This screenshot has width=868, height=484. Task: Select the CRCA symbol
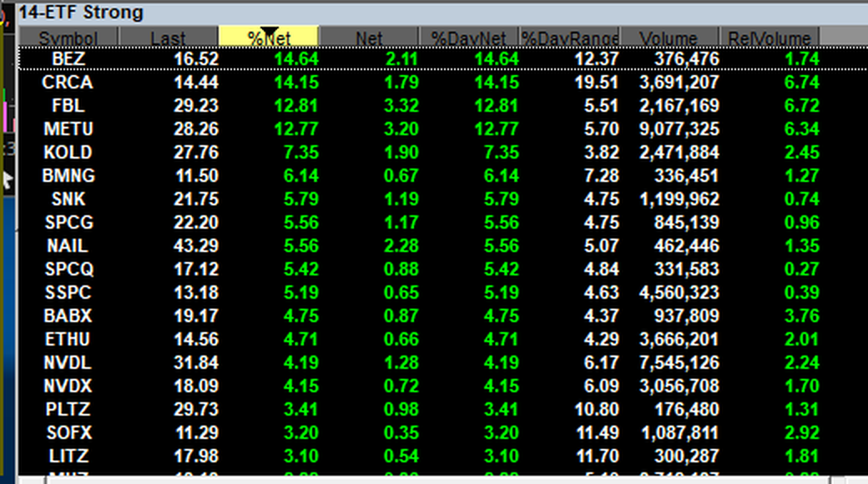tap(68, 82)
